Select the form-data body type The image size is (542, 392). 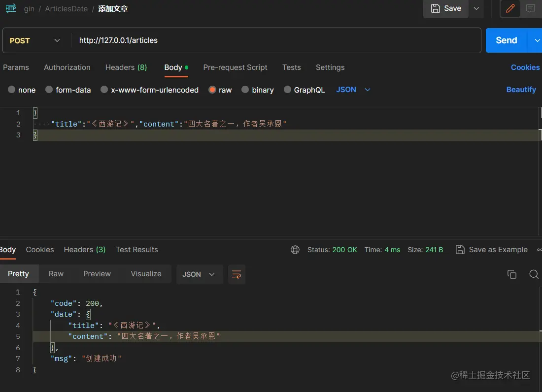[x=68, y=90]
